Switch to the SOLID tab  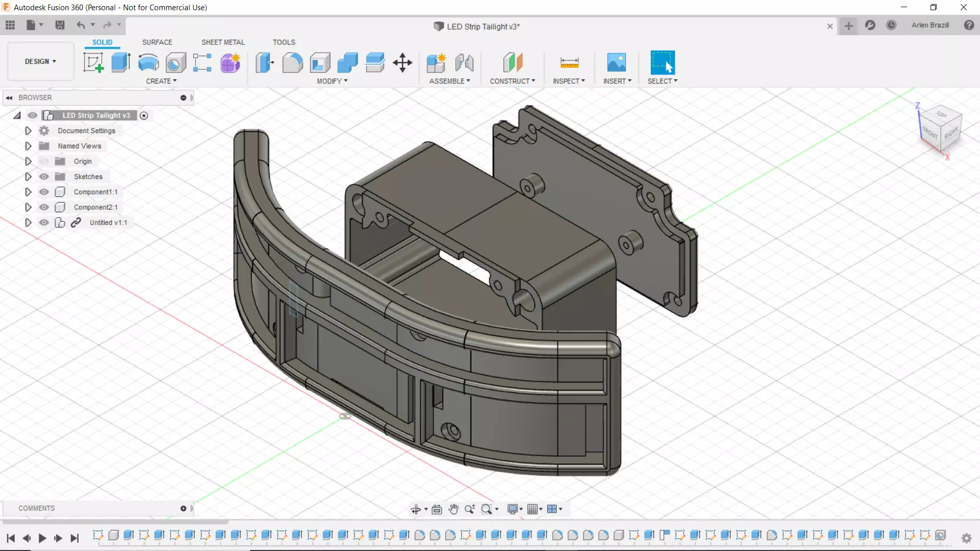(102, 42)
